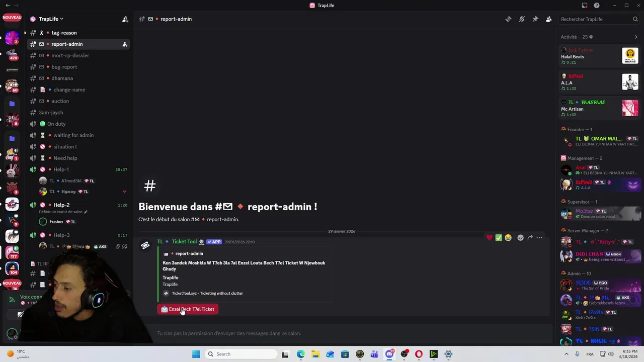
Task: Click Ticket Tool bot avatar
Action: [x=145, y=245]
